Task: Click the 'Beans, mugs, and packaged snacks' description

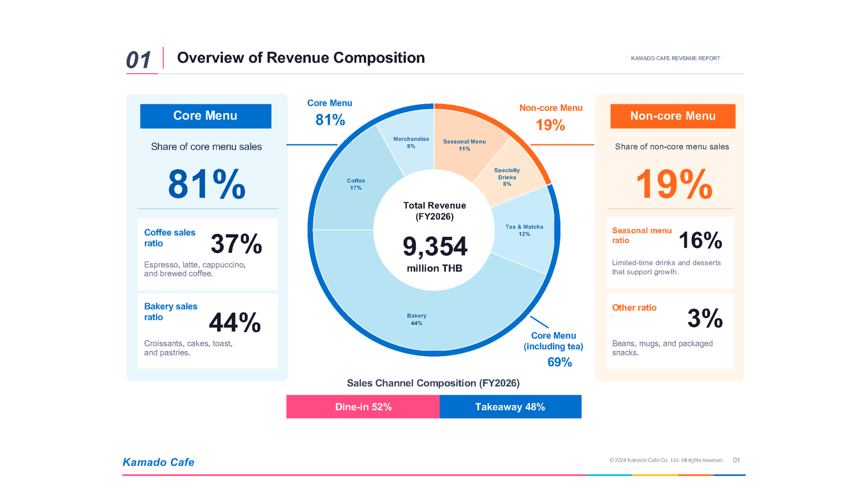Action: point(662,348)
